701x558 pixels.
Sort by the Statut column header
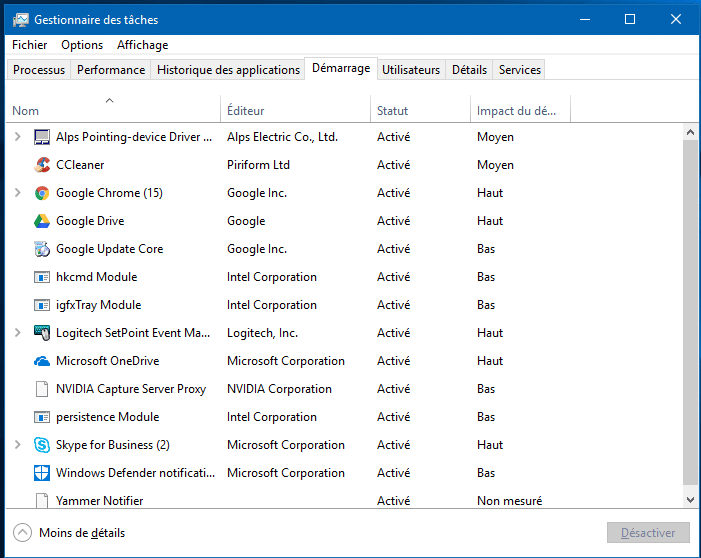click(393, 111)
